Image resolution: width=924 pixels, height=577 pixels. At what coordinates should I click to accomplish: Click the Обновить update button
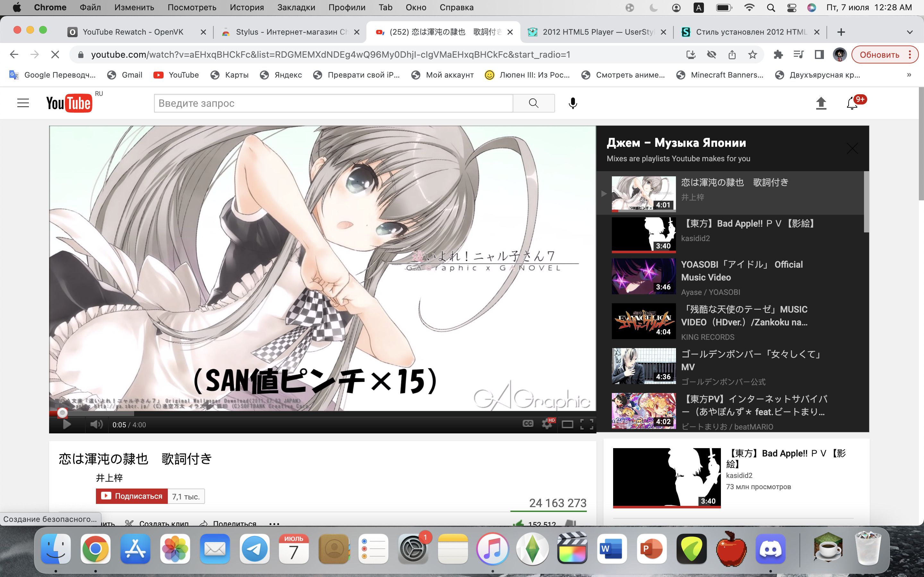tap(879, 54)
